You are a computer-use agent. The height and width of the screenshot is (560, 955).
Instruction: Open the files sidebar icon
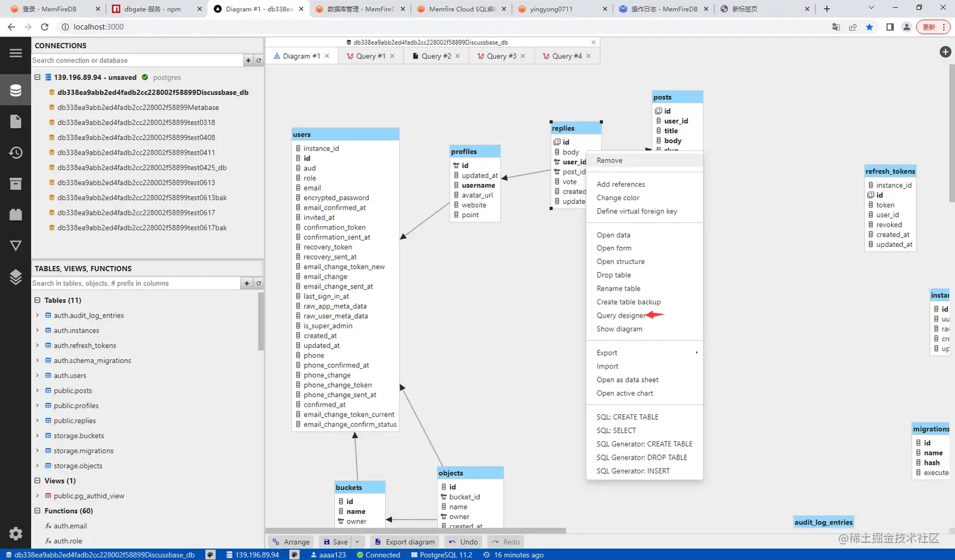16,121
